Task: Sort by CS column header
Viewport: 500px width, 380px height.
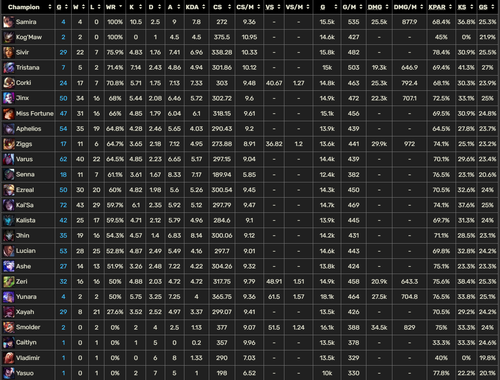Action: (221, 7)
